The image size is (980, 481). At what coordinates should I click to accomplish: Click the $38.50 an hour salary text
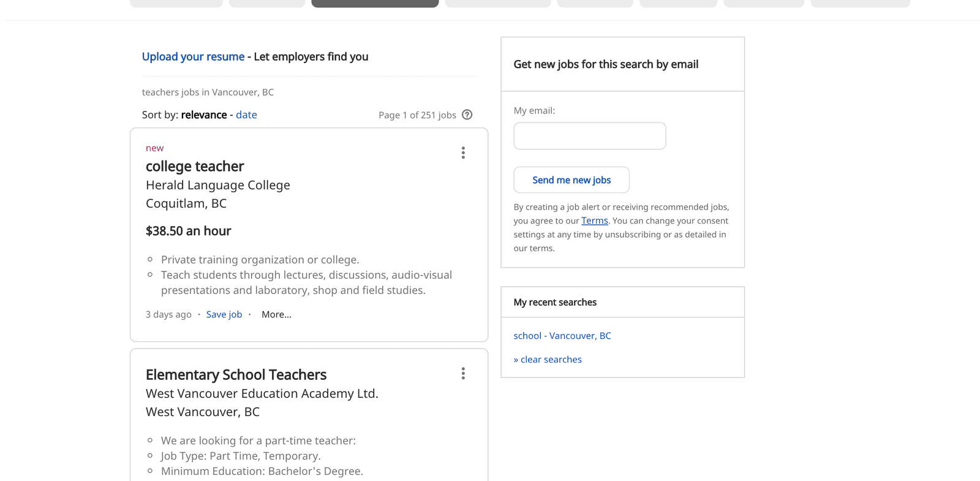pos(188,231)
